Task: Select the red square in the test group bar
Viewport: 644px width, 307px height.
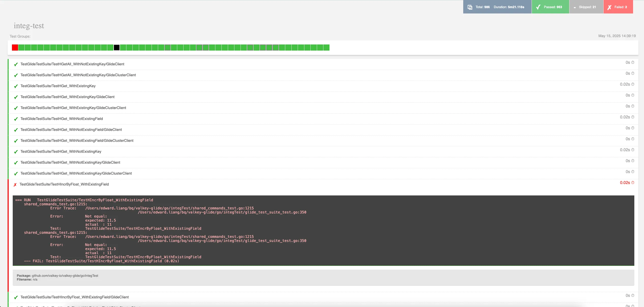Action: (x=15, y=47)
